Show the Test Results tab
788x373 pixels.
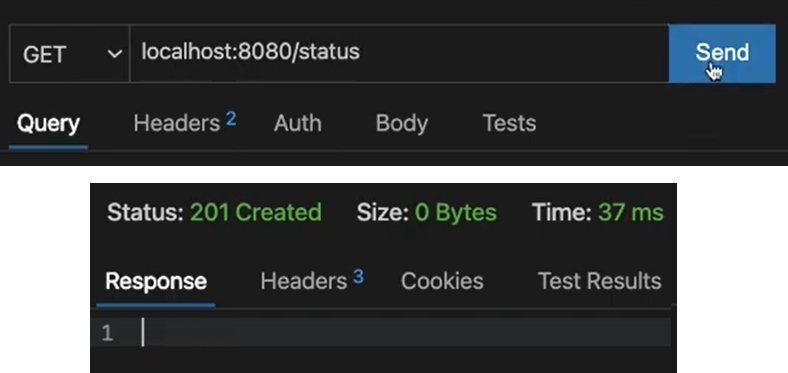[x=600, y=281]
